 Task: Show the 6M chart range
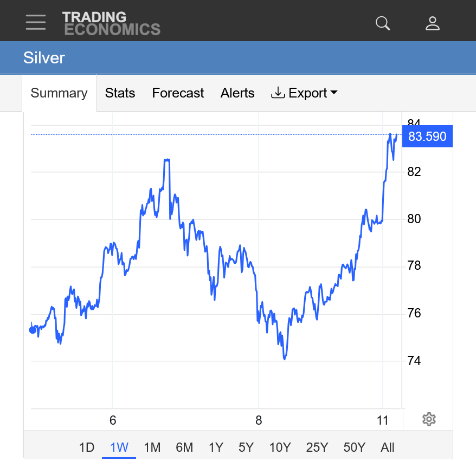[184, 447]
